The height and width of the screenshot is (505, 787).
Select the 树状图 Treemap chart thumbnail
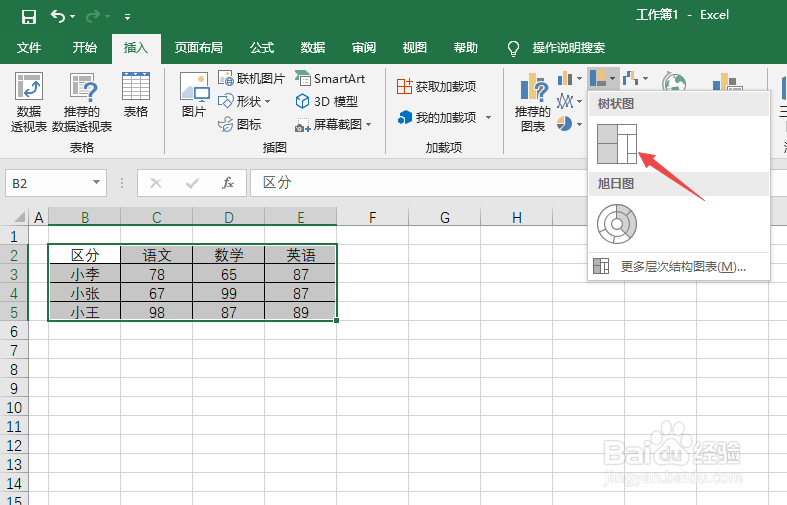(x=617, y=144)
